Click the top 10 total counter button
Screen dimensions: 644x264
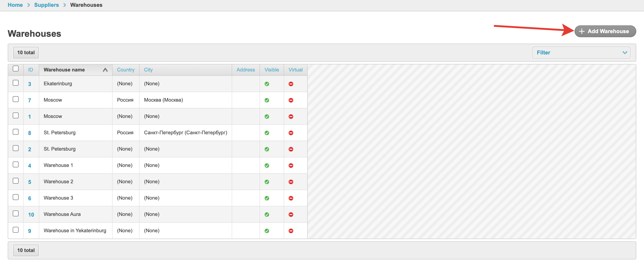point(26,53)
